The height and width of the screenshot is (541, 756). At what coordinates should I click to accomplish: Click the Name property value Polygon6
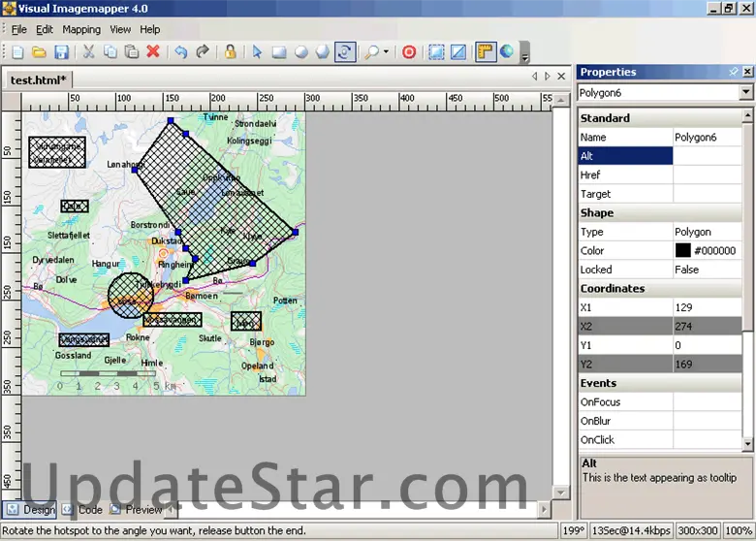click(x=708, y=138)
